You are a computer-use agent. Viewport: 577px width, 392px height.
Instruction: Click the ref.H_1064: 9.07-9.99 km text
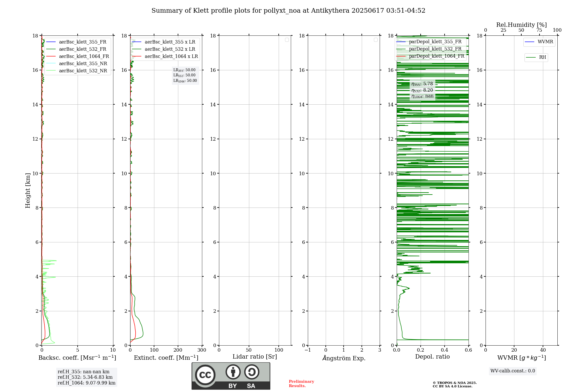tap(87, 383)
